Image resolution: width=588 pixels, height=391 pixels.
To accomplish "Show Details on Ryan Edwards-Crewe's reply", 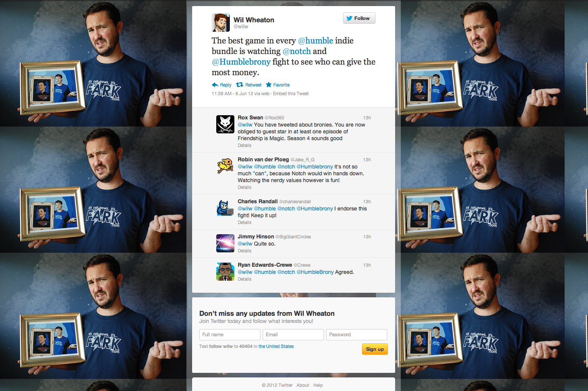I will coord(245,279).
